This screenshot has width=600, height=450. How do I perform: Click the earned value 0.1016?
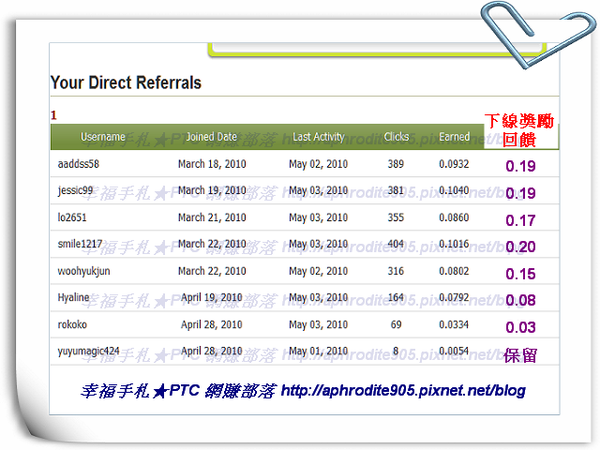click(454, 244)
